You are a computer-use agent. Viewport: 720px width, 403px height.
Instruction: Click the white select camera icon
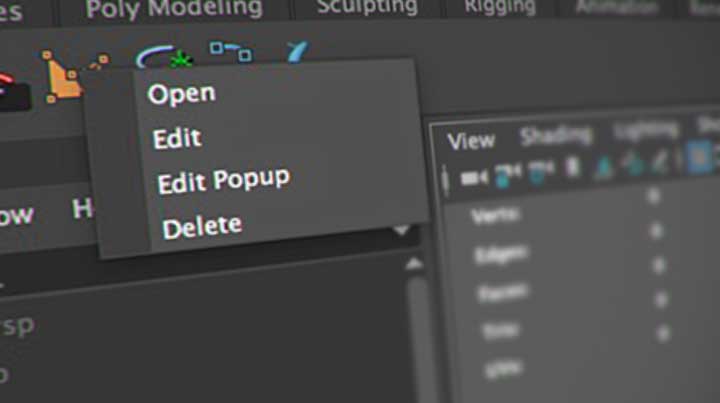(474, 177)
